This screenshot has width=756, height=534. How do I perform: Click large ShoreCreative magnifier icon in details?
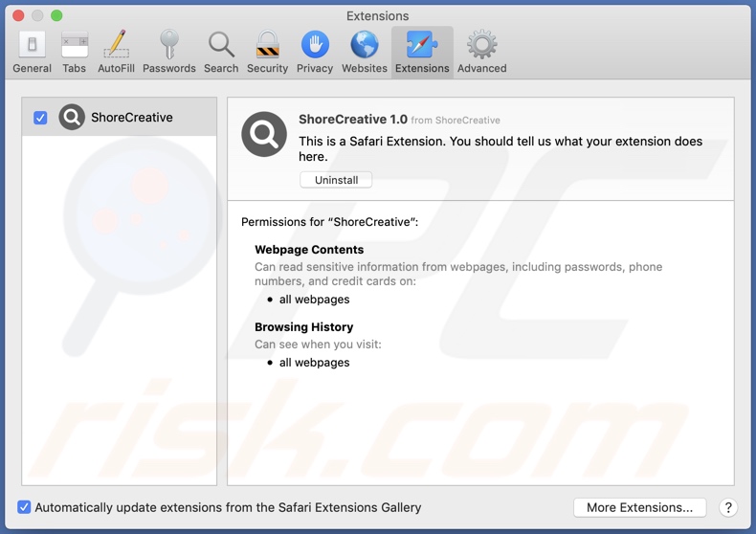pos(264,134)
